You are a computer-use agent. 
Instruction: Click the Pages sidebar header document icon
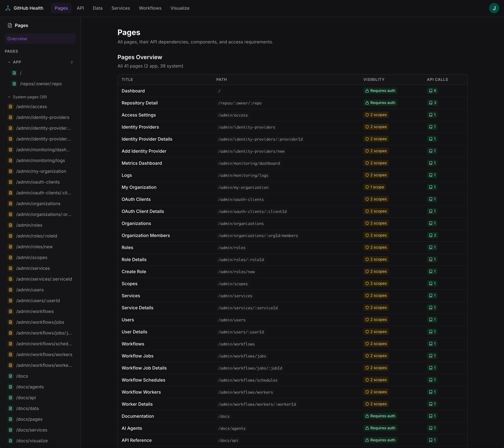click(x=10, y=25)
